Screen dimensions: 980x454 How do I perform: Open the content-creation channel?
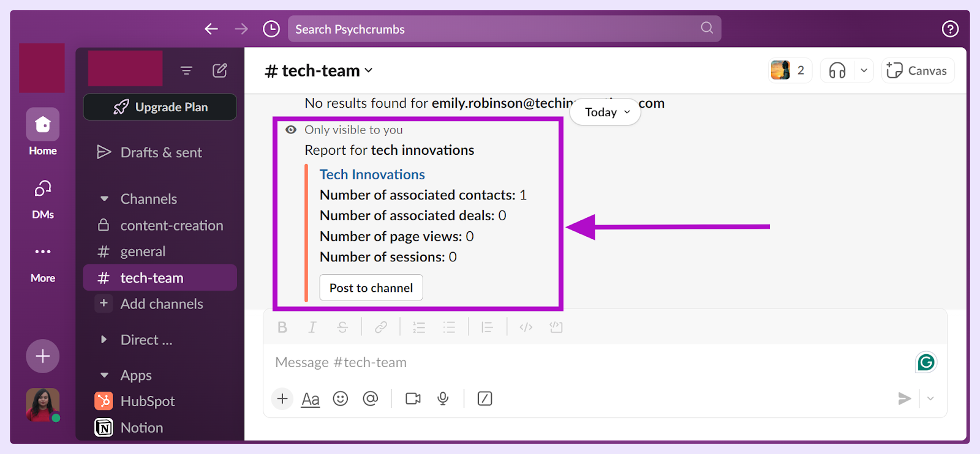(160, 225)
